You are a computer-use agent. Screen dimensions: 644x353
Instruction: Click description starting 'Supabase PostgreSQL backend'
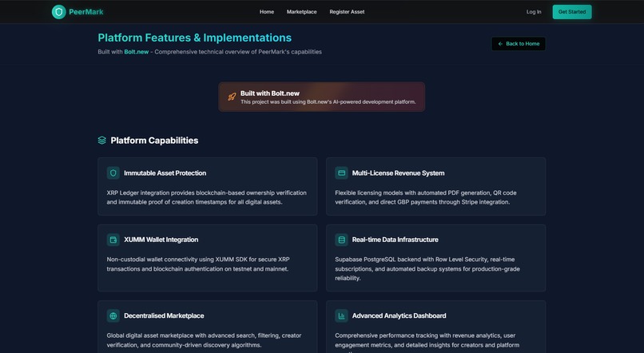coord(427,269)
